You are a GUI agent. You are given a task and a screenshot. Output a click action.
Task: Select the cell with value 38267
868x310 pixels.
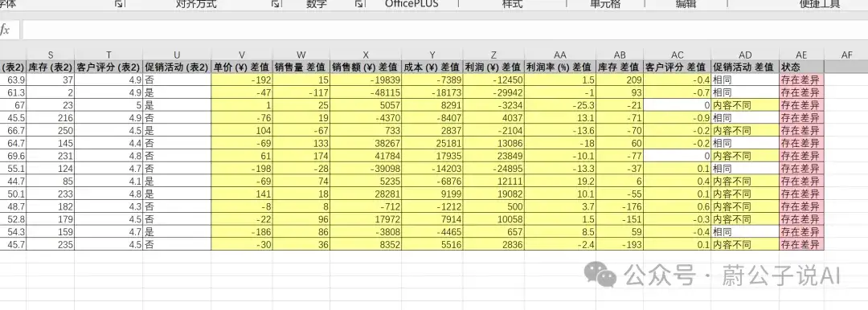(366, 143)
